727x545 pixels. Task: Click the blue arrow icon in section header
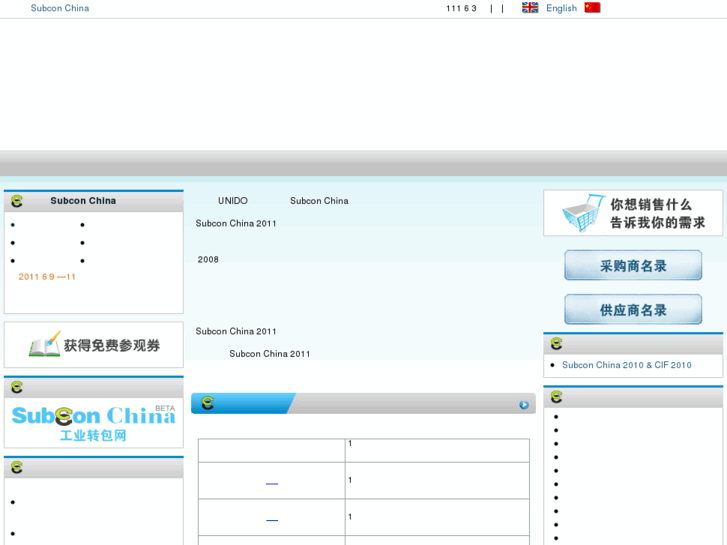[524, 405]
